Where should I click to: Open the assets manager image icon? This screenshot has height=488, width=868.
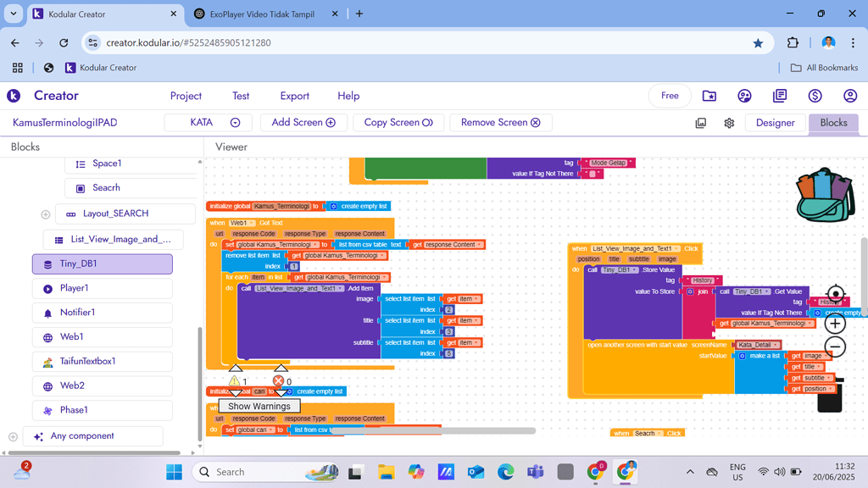click(x=700, y=123)
